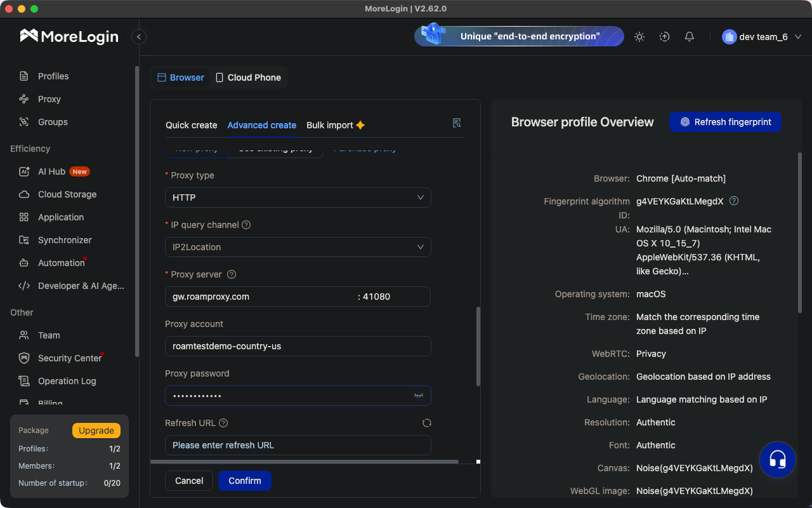Click the Confirm button
The height and width of the screenshot is (508, 812).
(x=245, y=481)
